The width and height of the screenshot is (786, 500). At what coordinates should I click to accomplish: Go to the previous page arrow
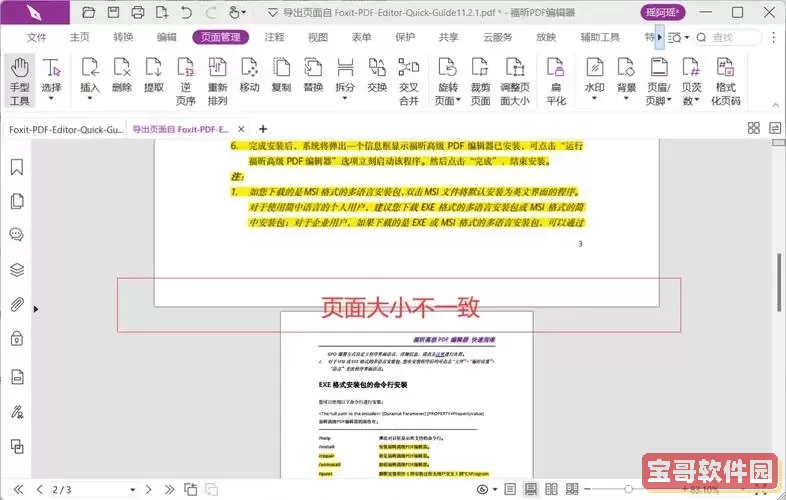[40, 489]
